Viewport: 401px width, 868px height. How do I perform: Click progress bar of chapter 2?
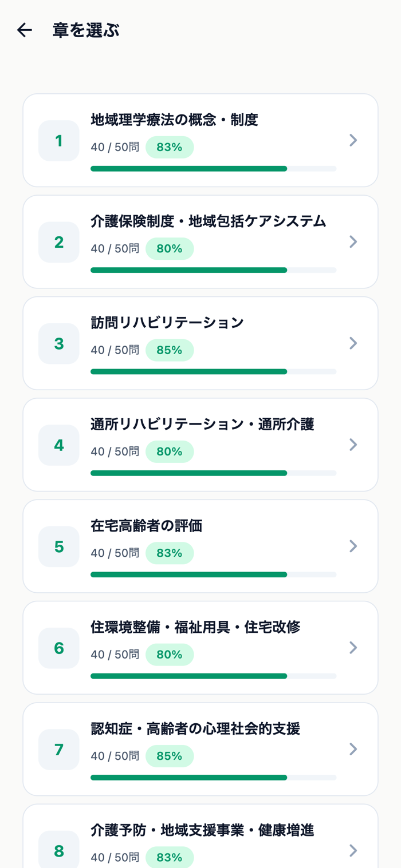click(x=213, y=270)
